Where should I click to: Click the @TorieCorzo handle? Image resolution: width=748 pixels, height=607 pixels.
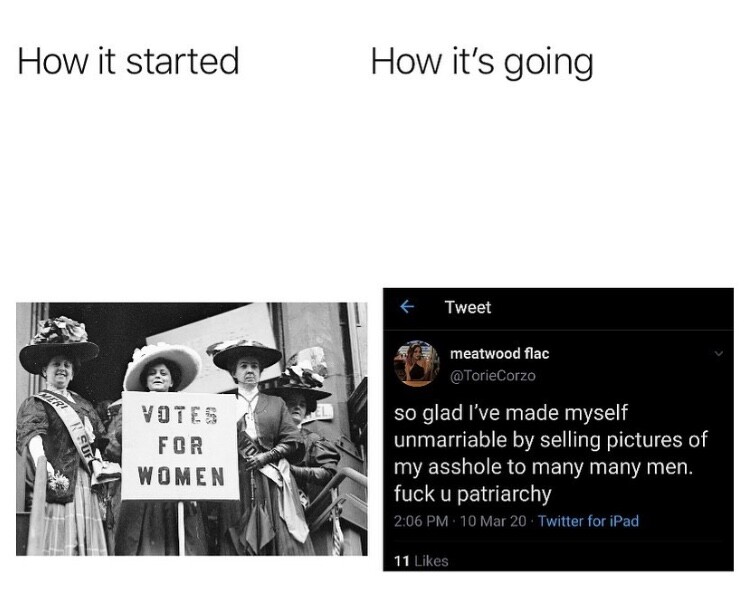pos(493,375)
